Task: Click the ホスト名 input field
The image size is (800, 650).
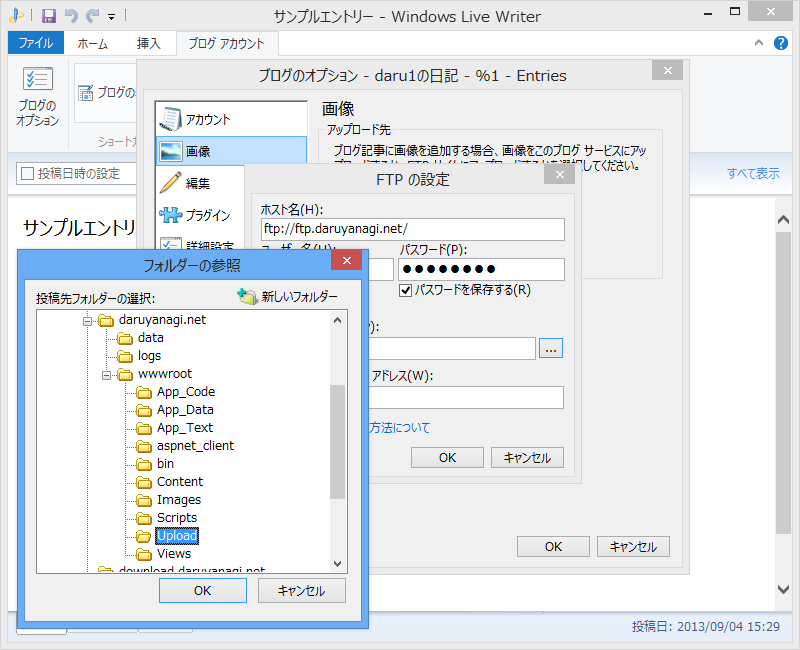Action: 413,229
